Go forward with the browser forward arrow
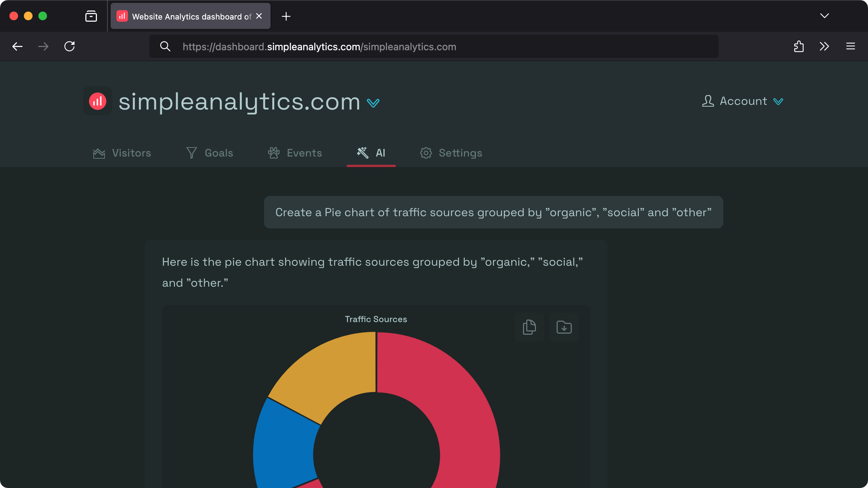Image resolution: width=868 pixels, height=488 pixels. (x=43, y=46)
